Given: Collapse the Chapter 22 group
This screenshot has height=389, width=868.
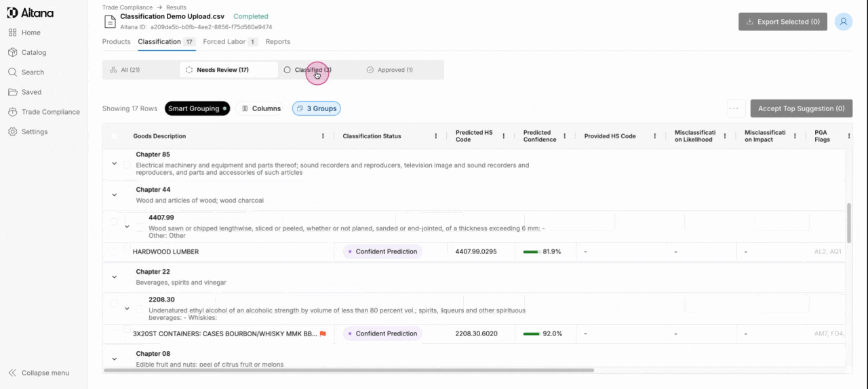Looking at the screenshot, I should pos(114,277).
